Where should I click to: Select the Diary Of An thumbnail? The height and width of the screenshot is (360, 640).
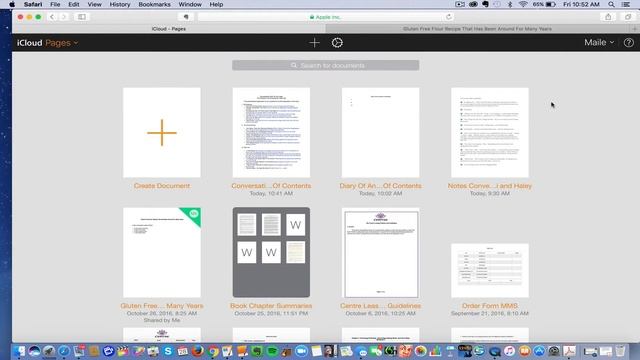click(x=380, y=133)
